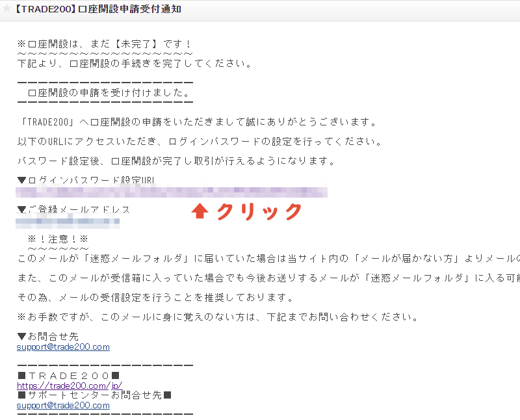Click the ▼ログインパスワード設定URL label
This screenshot has width=520, height=420.
pyautogui.click(x=86, y=180)
